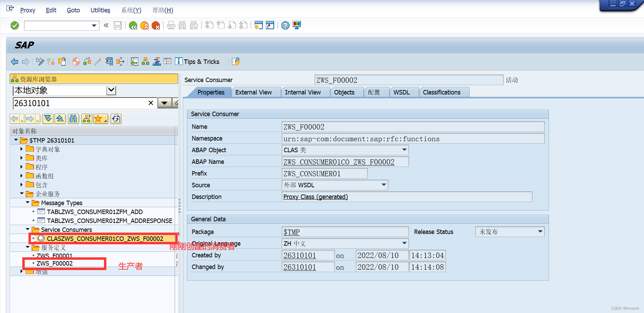Click the clear X in 26310101 field
Screen dimensions: 644x313
[151, 103]
